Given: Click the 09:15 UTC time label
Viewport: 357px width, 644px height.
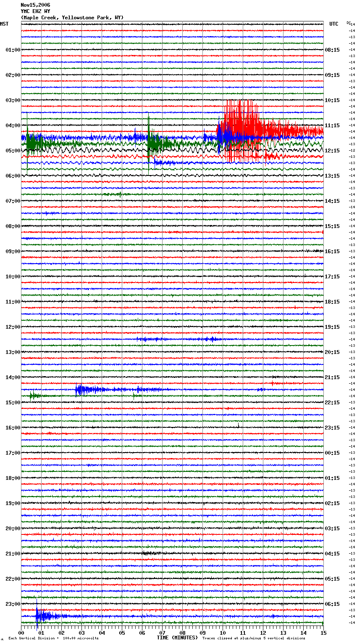Looking at the screenshot, I should tap(332, 75).
